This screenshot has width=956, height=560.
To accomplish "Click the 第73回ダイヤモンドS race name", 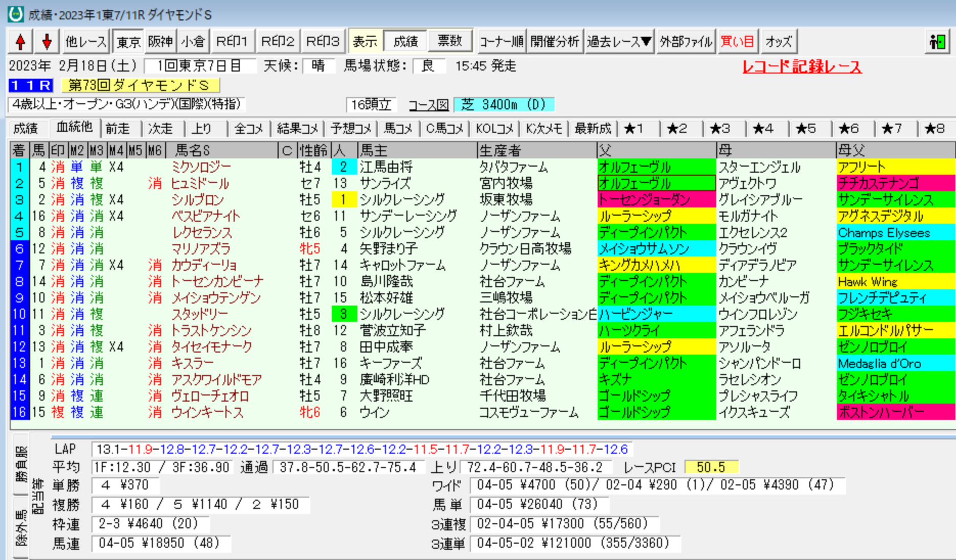I will 140,85.
